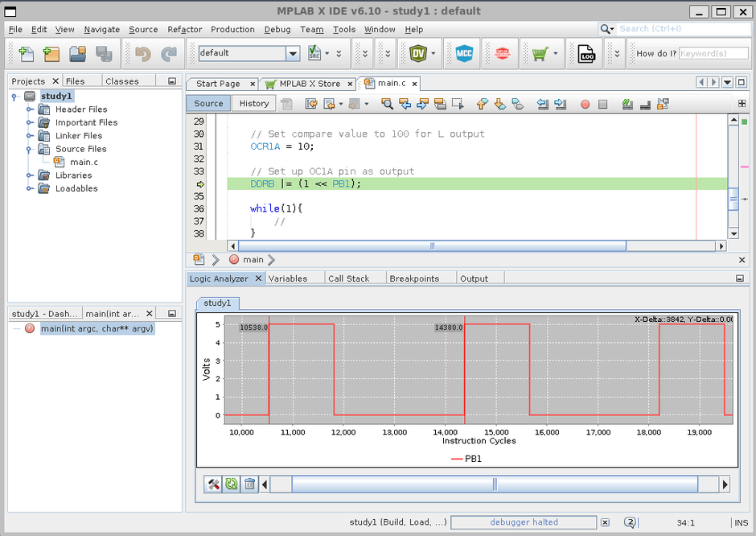Clear logic analyzer with trash icon
This screenshot has width=756, height=536.
pos(249,484)
